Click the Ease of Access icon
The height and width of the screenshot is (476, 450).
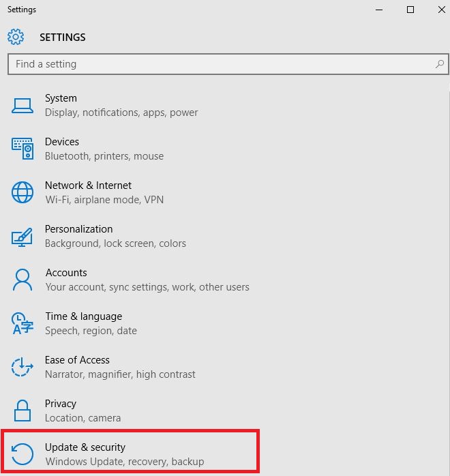[x=22, y=367]
